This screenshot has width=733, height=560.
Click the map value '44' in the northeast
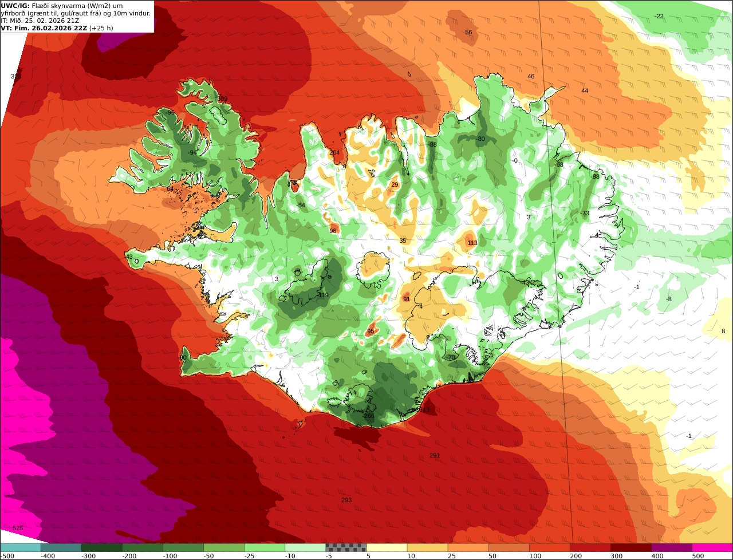point(585,91)
